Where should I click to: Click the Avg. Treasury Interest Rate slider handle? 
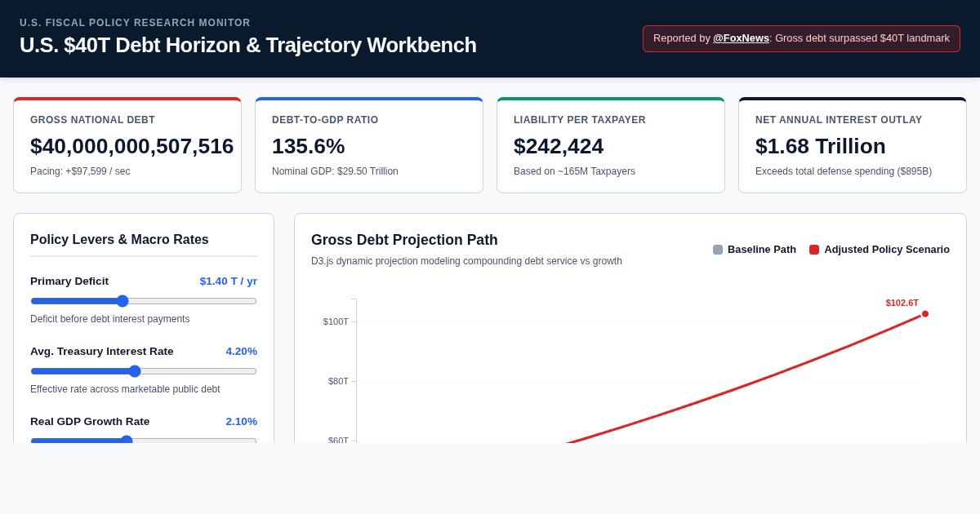pyautogui.click(x=135, y=371)
